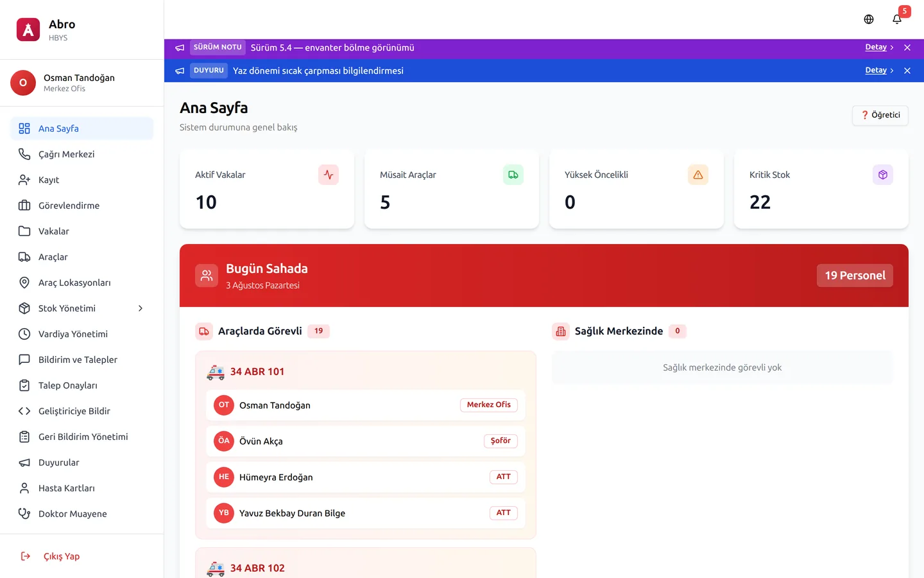Open Stok Yönetimi menu item
Image resolution: width=924 pixels, height=578 pixels.
(82, 308)
